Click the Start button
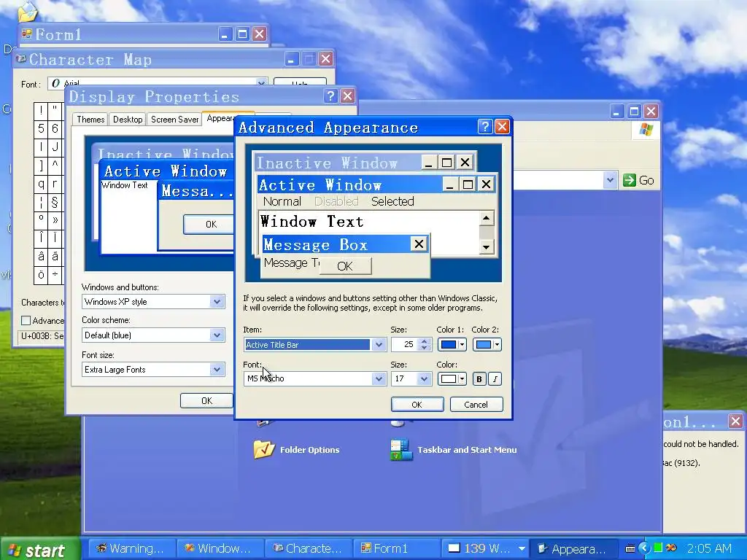Screen dimensions: 747x560 point(40,550)
